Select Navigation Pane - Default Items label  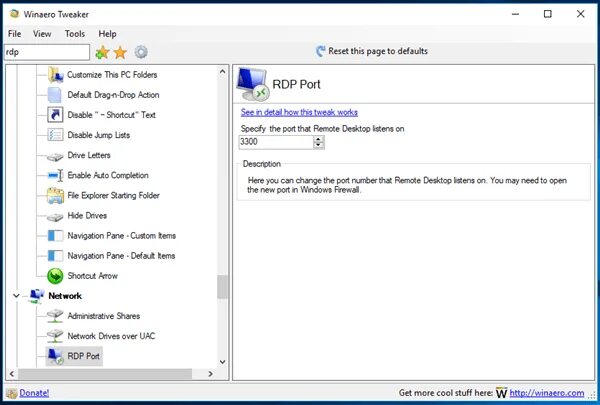click(x=121, y=256)
